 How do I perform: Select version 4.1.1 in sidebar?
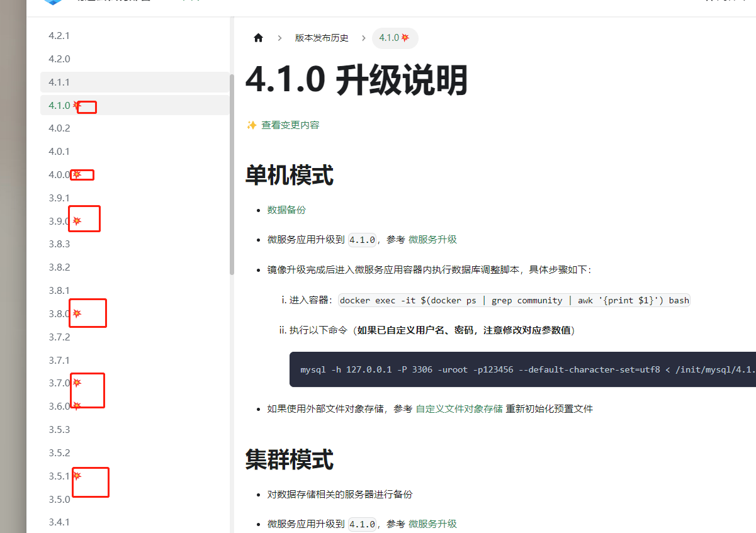click(59, 82)
